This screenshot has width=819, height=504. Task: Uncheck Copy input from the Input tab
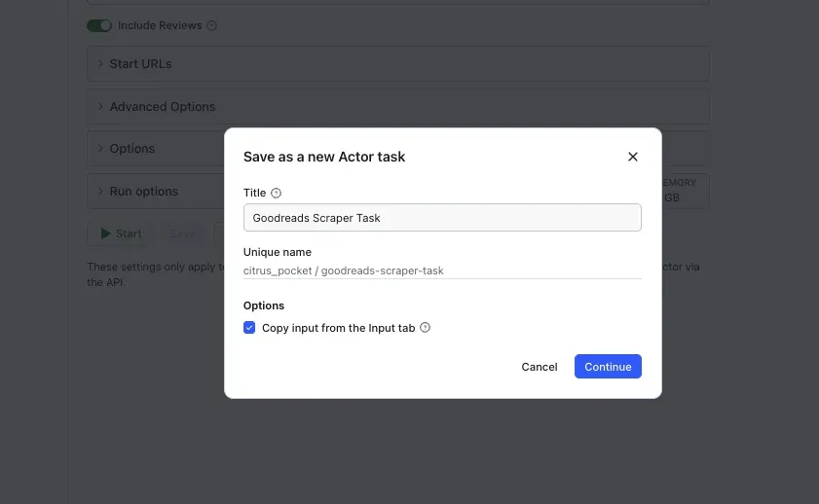[249, 328]
